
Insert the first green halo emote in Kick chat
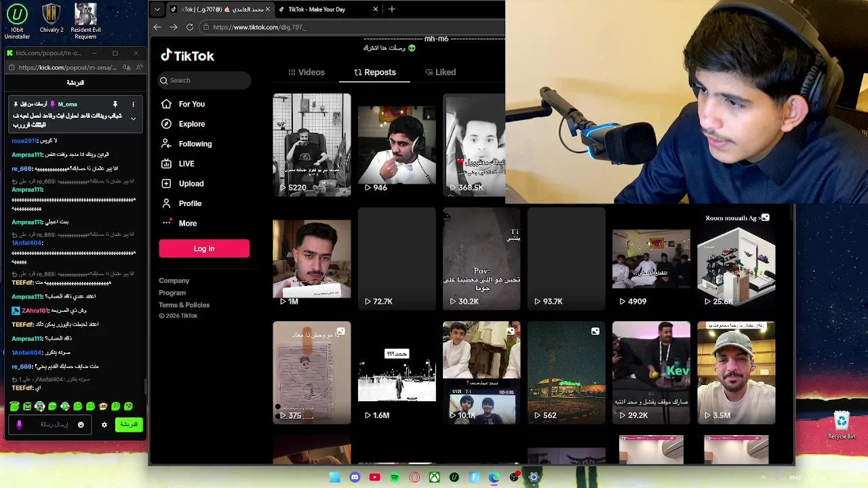pos(14,406)
